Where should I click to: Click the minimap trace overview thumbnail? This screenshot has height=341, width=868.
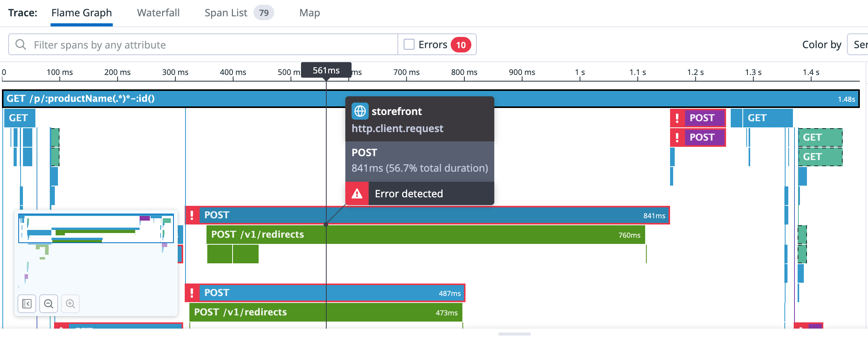tap(96, 228)
